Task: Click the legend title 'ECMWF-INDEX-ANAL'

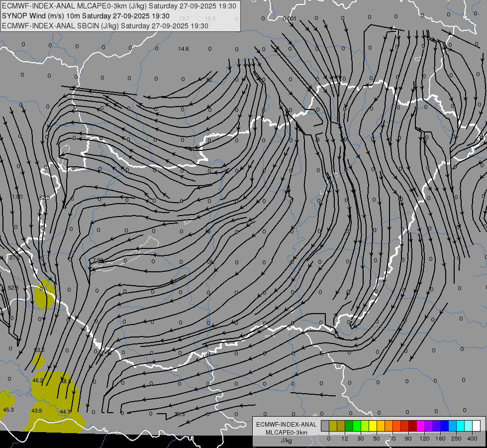Action: tap(286, 425)
